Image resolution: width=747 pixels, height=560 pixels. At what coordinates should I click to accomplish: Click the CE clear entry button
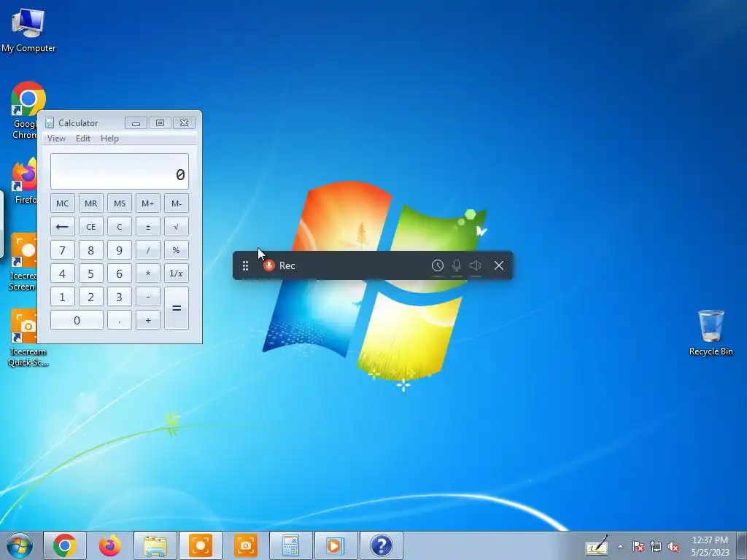coord(91,227)
